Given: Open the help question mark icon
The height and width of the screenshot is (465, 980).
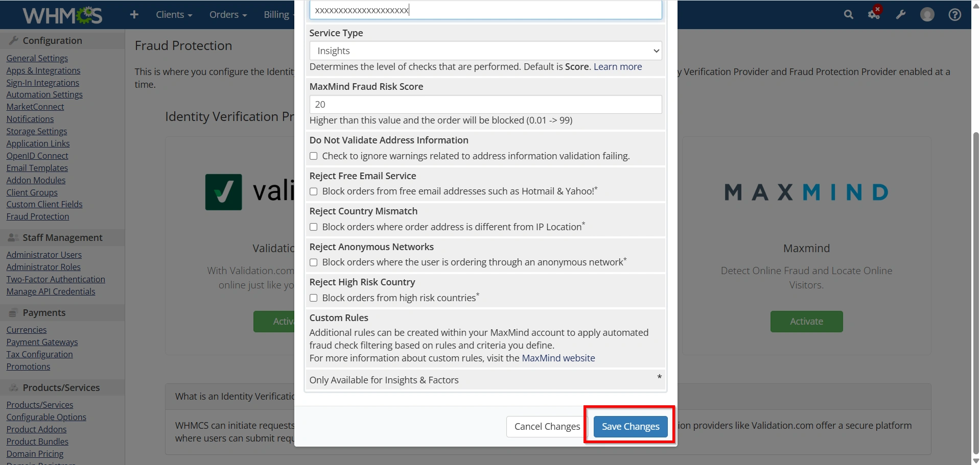Looking at the screenshot, I should click(x=955, y=15).
